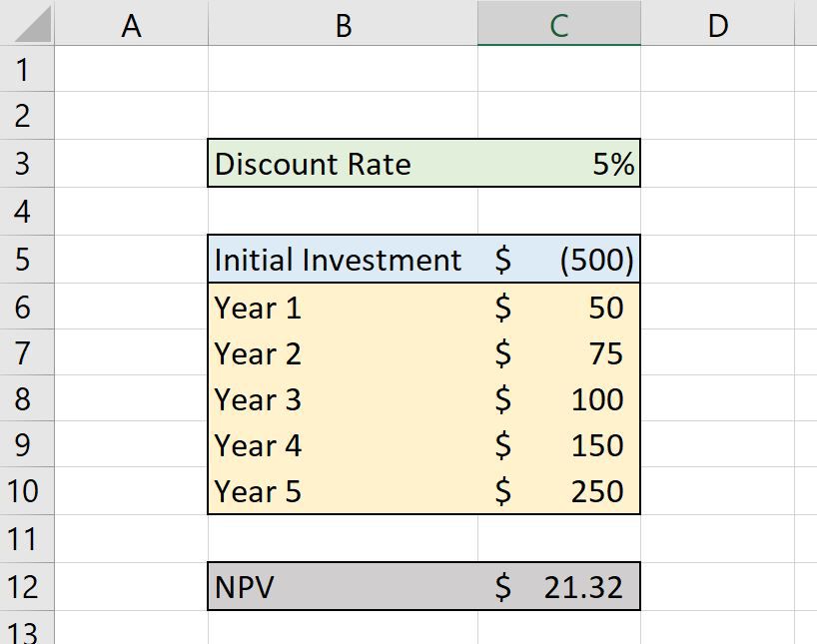Select row 9 header
Image resolution: width=817 pixels, height=644 pixels.
pos(27,444)
